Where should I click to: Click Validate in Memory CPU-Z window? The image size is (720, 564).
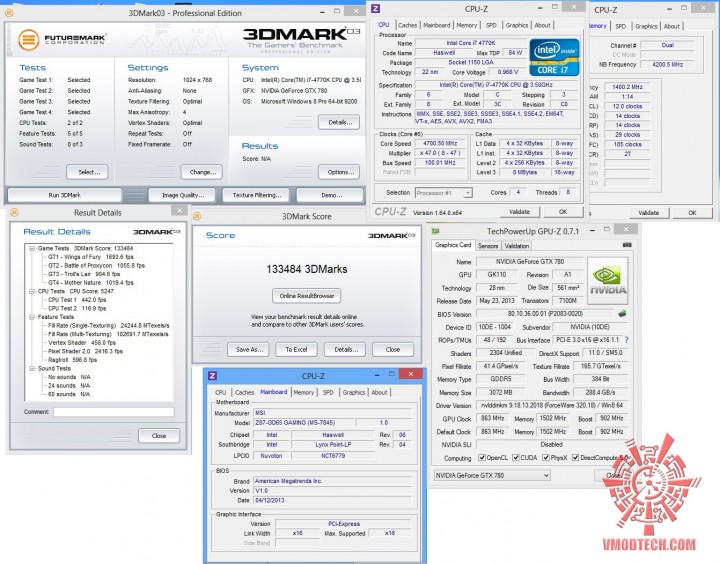pos(648,213)
